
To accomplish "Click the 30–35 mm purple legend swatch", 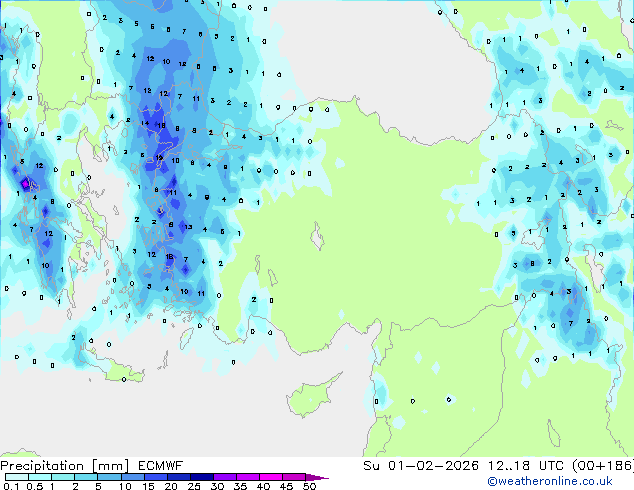I will click(224, 477).
